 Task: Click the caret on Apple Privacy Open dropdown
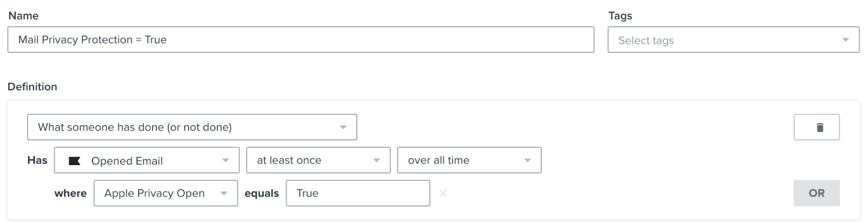pos(224,194)
